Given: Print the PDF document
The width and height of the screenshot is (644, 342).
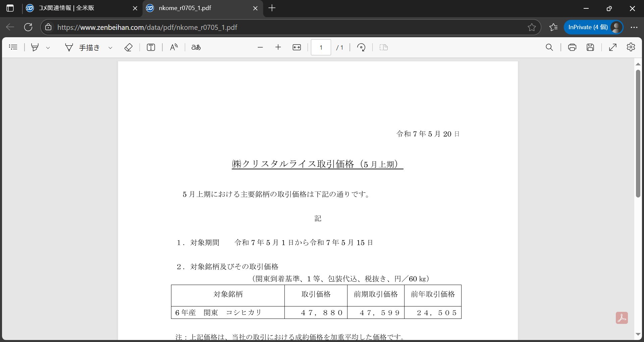Looking at the screenshot, I should [x=572, y=47].
